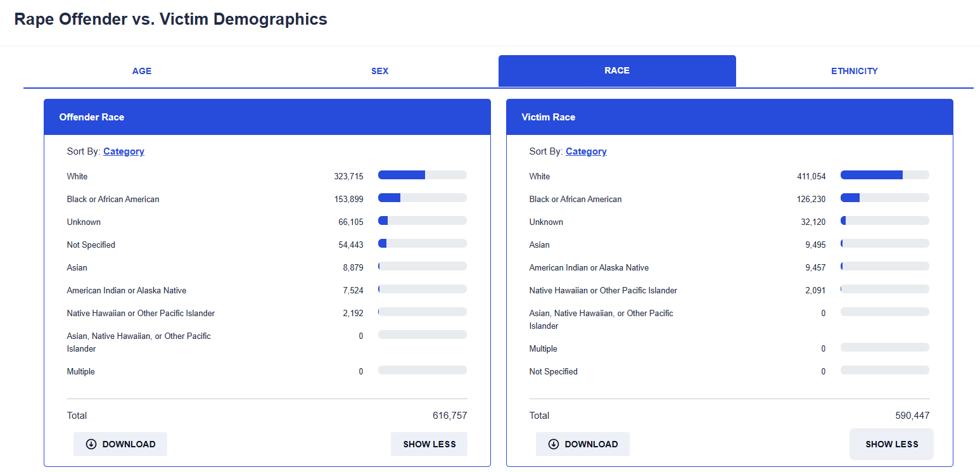The image size is (980, 472).
Task: Click the offender Unknown count 66,105
Action: coord(351,222)
